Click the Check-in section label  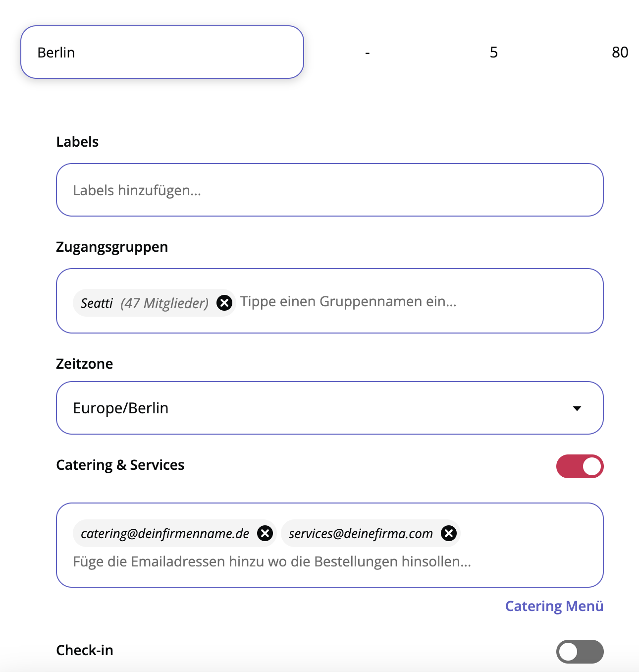click(85, 650)
